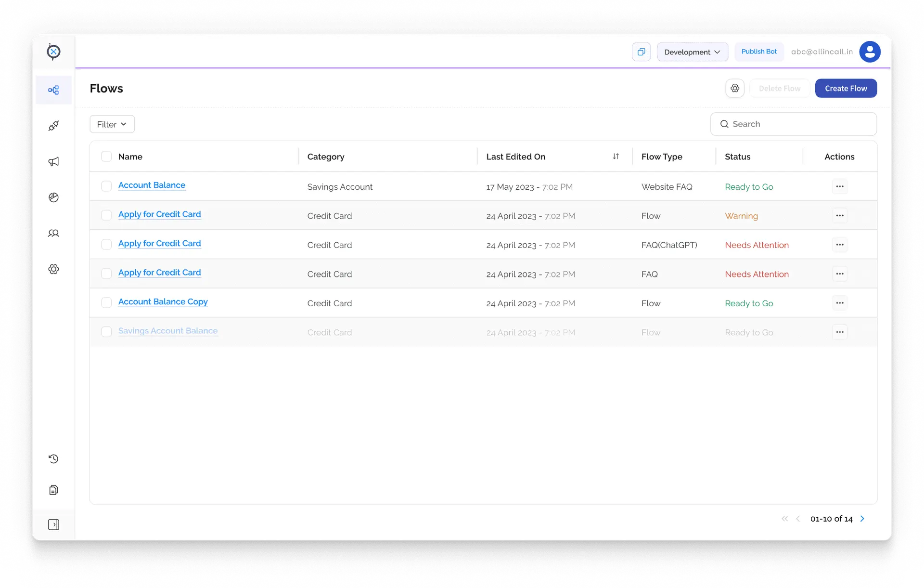Open the users icon in sidebar
The width and height of the screenshot is (924, 588).
tap(53, 233)
